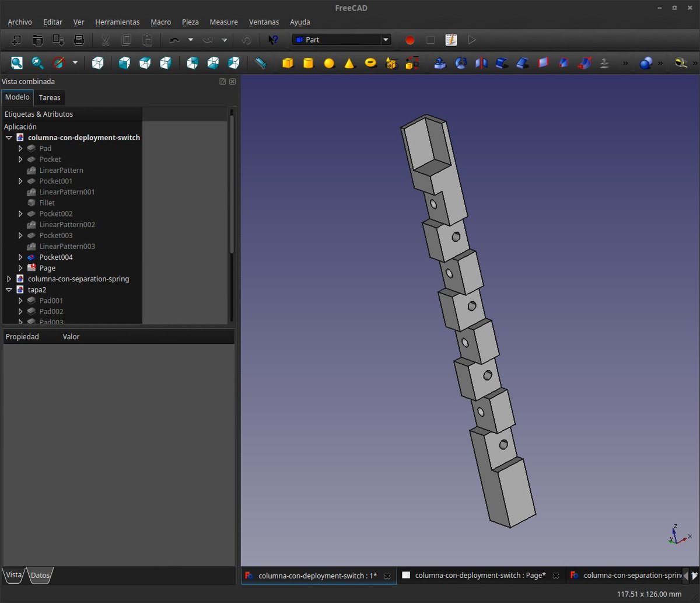Create a Box primitive

pyautogui.click(x=288, y=62)
